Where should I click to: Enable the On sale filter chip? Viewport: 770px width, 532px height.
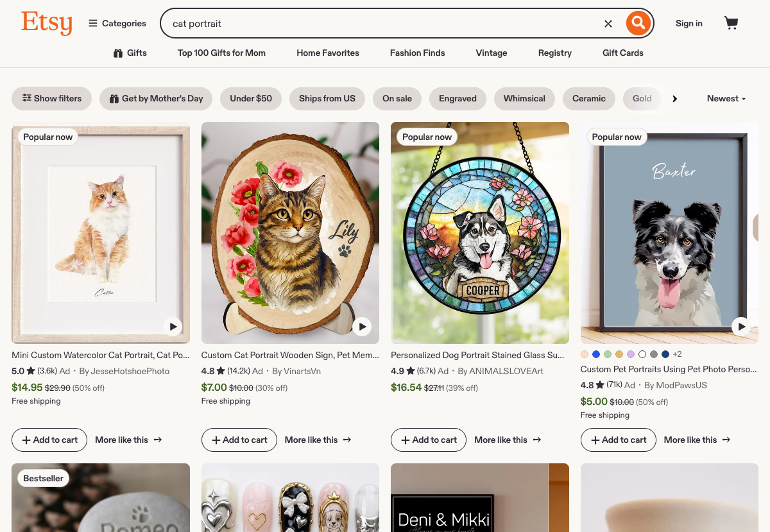pos(397,99)
